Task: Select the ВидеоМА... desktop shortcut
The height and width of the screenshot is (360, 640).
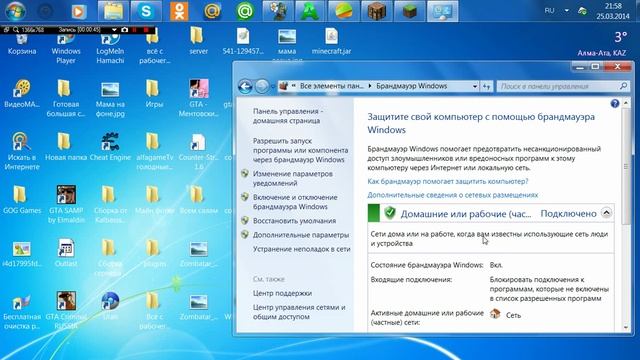Action: pos(22,93)
